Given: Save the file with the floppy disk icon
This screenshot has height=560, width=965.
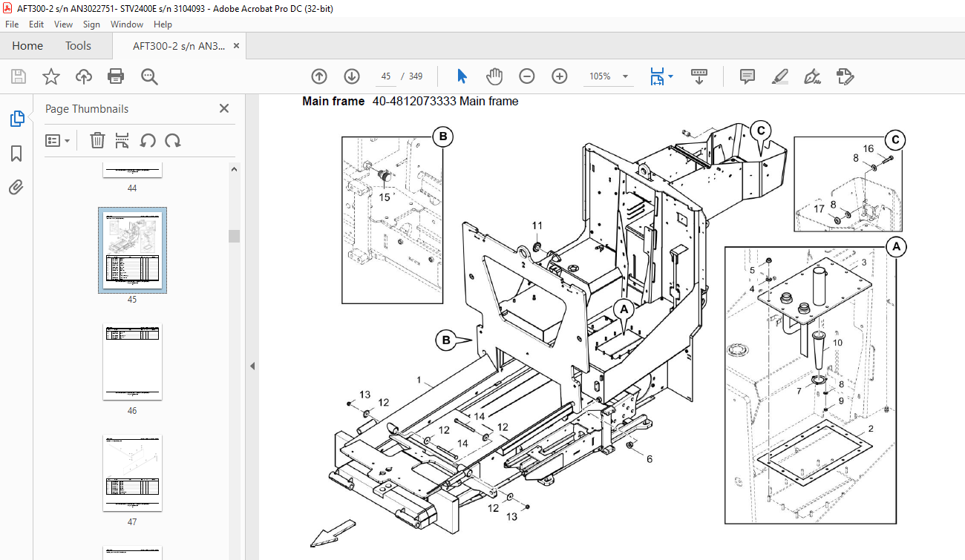Looking at the screenshot, I should [19, 76].
